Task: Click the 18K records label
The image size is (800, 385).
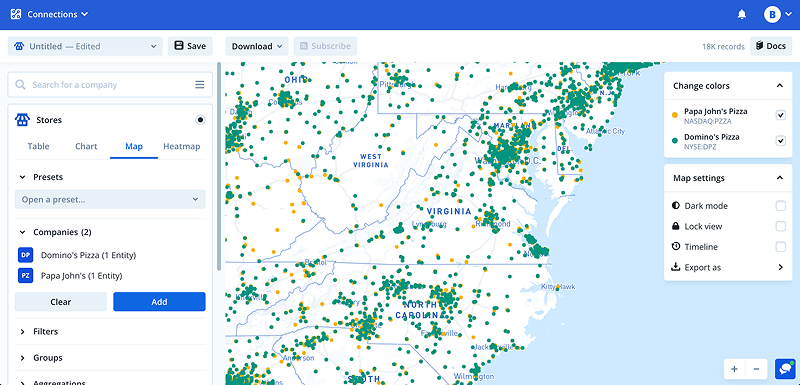Action: pos(723,46)
